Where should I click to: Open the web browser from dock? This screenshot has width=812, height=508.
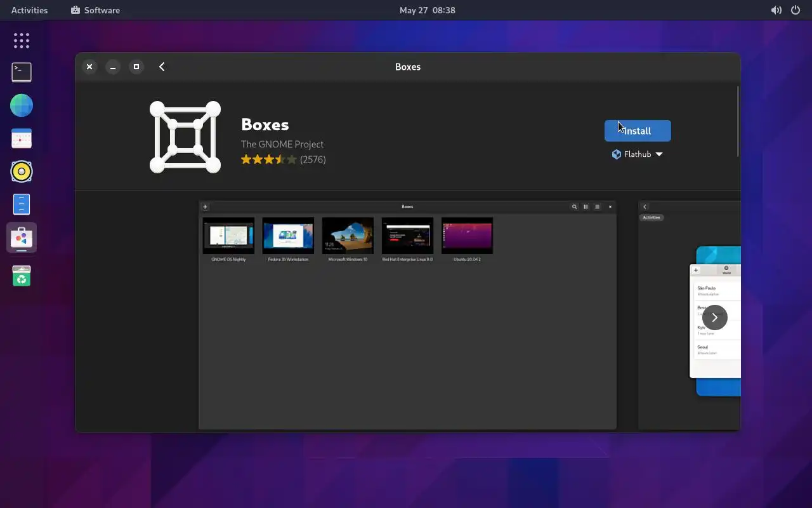22,105
